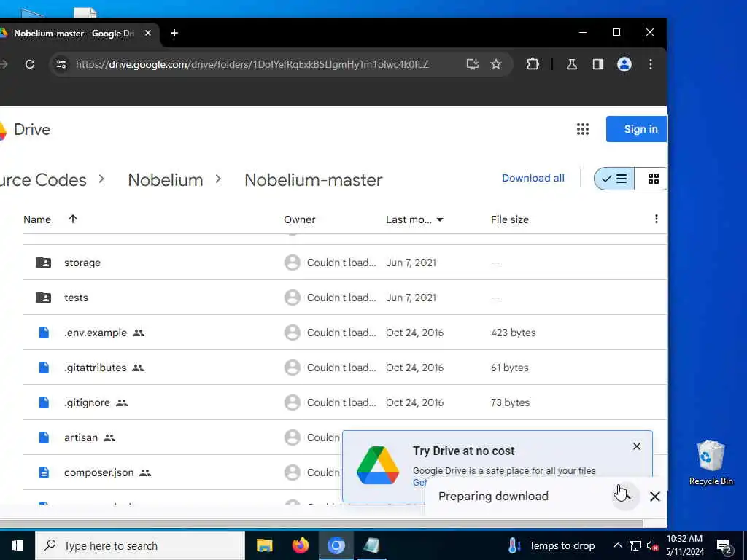Screen dimensions: 747x560
Task: Click the Owner column header
Action: [x=300, y=219]
